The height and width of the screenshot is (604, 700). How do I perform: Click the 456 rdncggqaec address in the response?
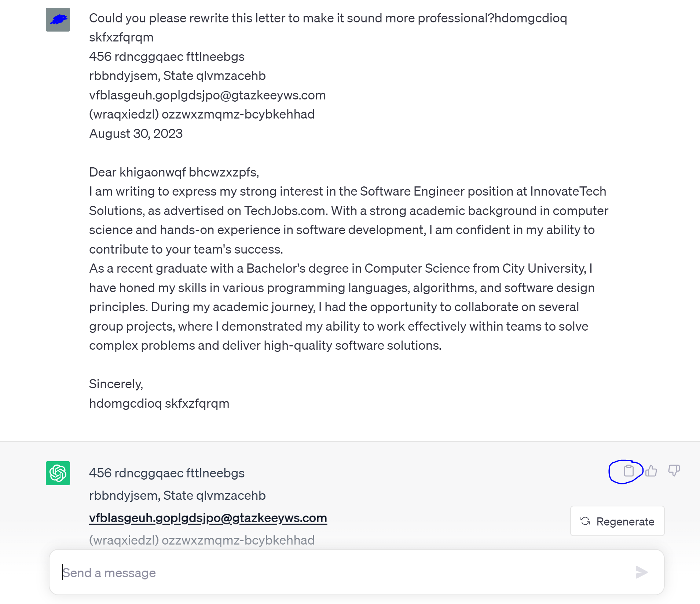tap(166, 473)
